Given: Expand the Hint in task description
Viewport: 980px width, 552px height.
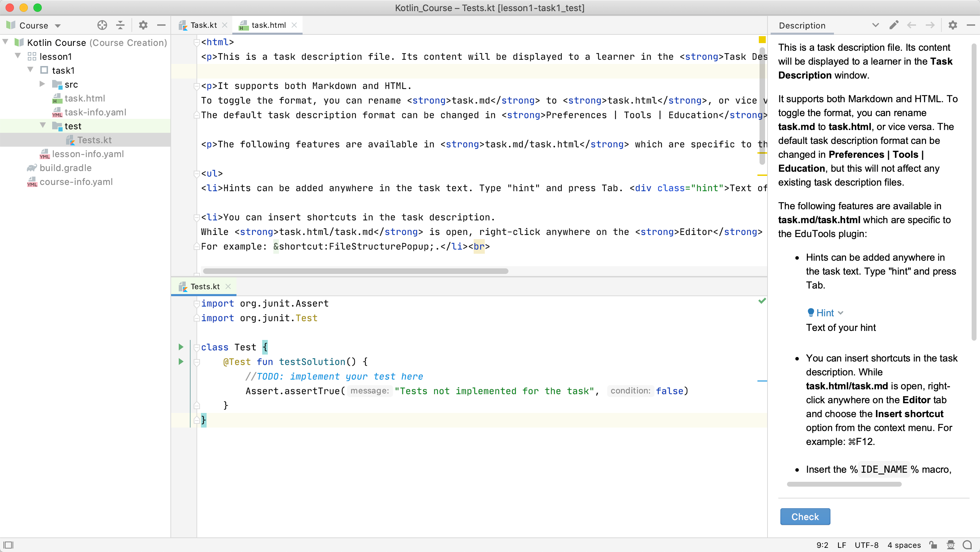Looking at the screenshot, I should (825, 313).
